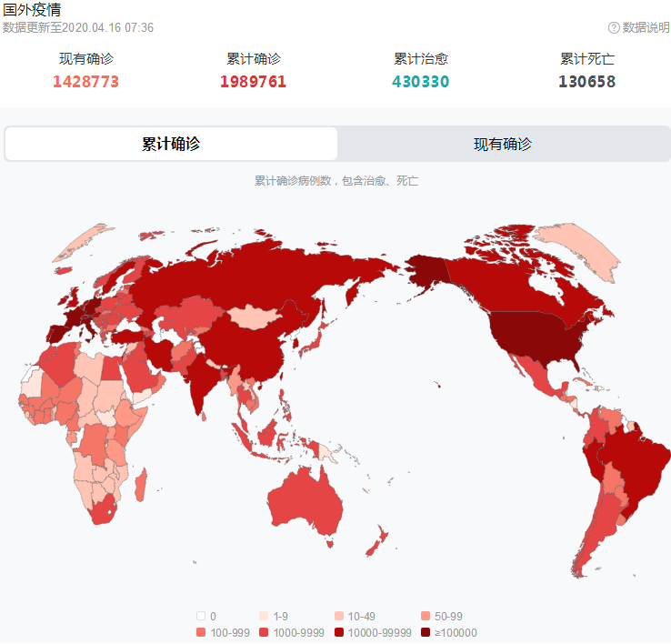
Task: Toggle the ≥100000 legend swatch
Action: point(426,632)
